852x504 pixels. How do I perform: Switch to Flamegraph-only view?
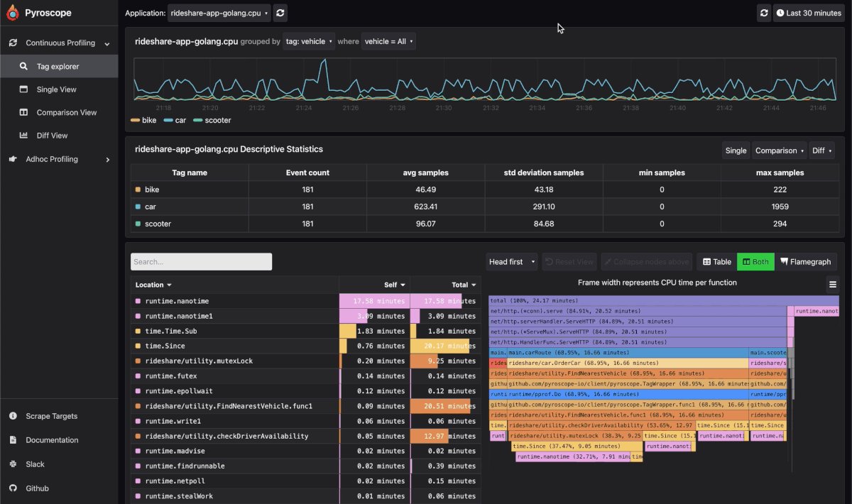tap(806, 262)
